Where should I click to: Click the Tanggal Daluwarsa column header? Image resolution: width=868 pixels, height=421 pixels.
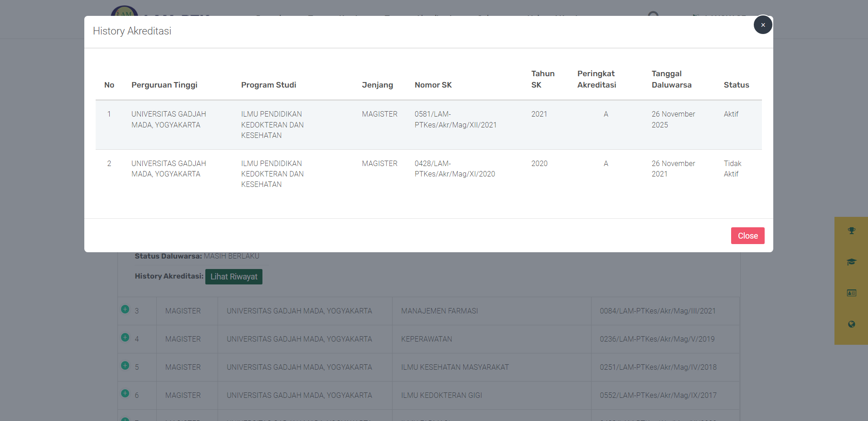click(x=671, y=79)
